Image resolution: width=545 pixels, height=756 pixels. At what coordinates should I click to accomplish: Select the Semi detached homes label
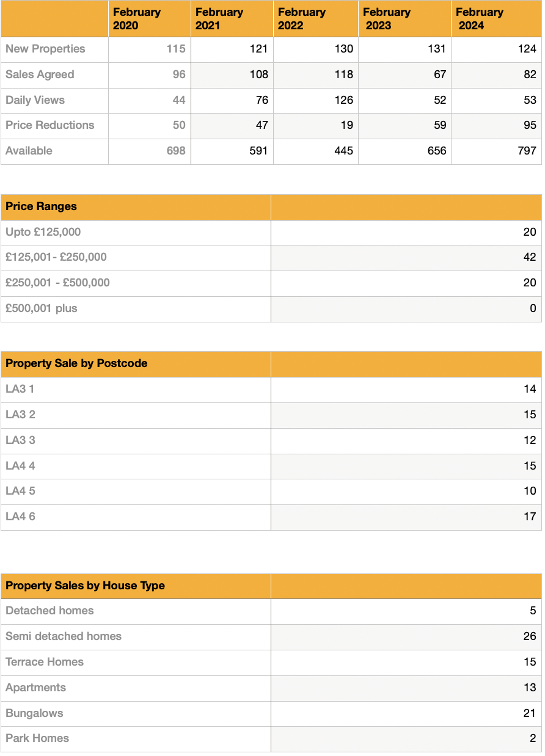(64, 636)
